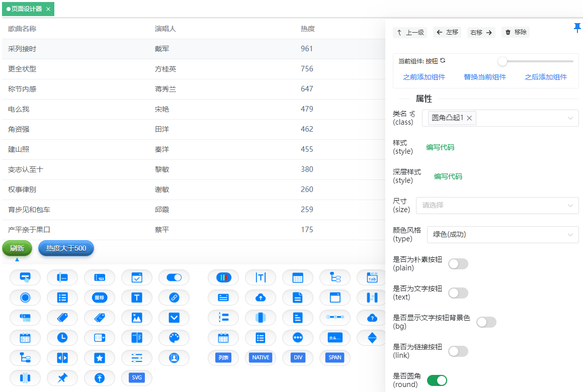Screen dimensions: 583x392
Task: Close the 页面设计器 tab
Action: coord(48,9)
